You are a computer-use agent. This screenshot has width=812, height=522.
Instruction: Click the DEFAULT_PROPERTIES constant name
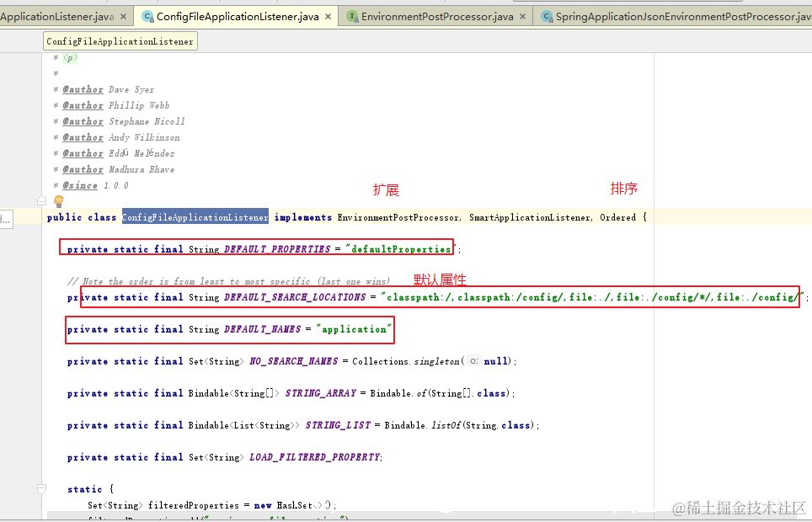click(x=277, y=249)
